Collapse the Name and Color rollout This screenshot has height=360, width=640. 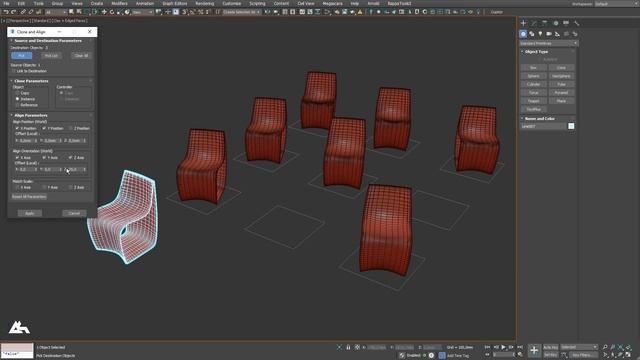pos(539,119)
